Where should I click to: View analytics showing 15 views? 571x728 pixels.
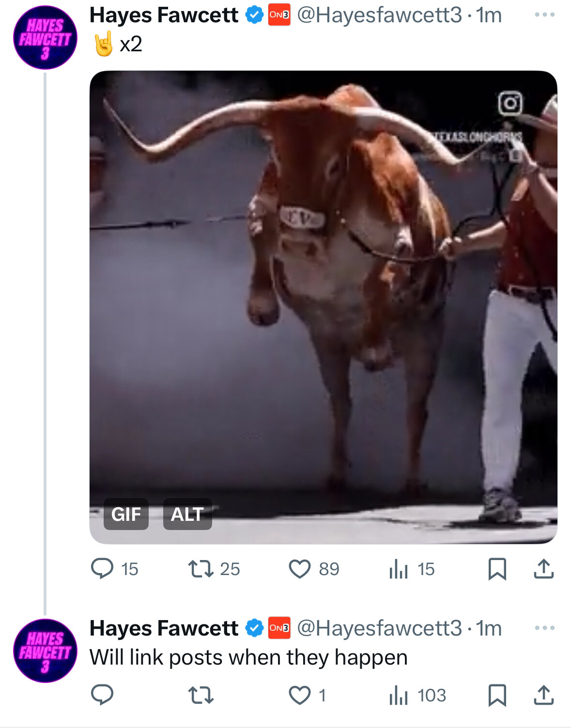pyautogui.click(x=412, y=569)
